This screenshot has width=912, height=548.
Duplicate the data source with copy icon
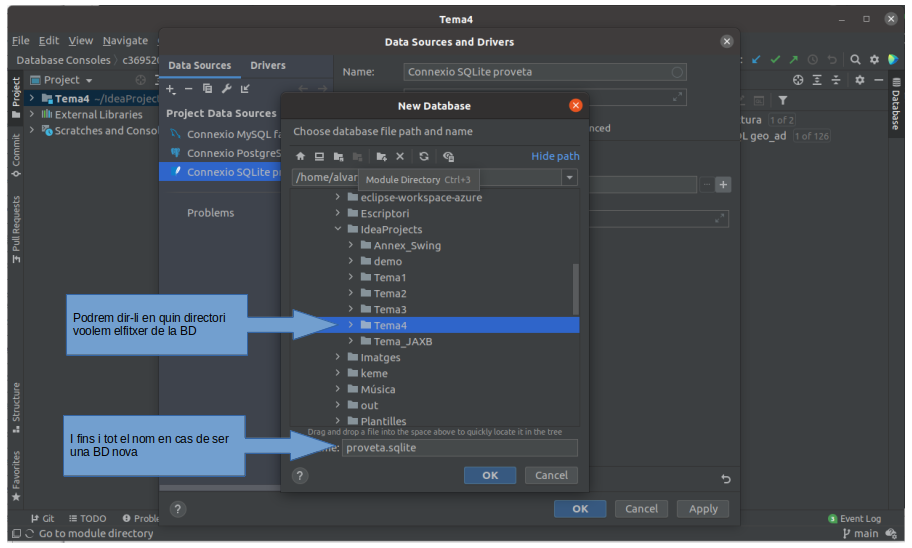pos(207,88)
